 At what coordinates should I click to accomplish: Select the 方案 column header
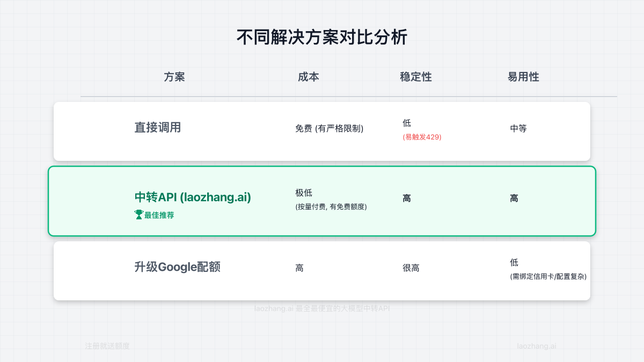coord(174,77)
